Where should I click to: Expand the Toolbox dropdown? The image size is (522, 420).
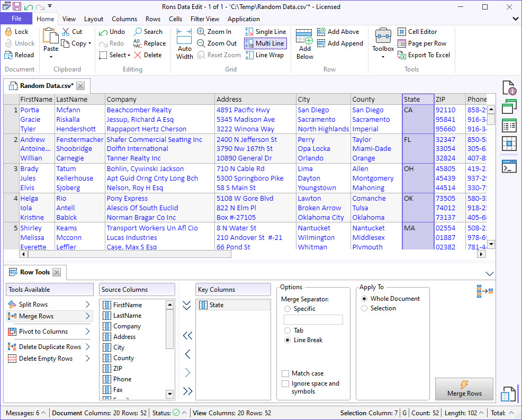(383, 57)
